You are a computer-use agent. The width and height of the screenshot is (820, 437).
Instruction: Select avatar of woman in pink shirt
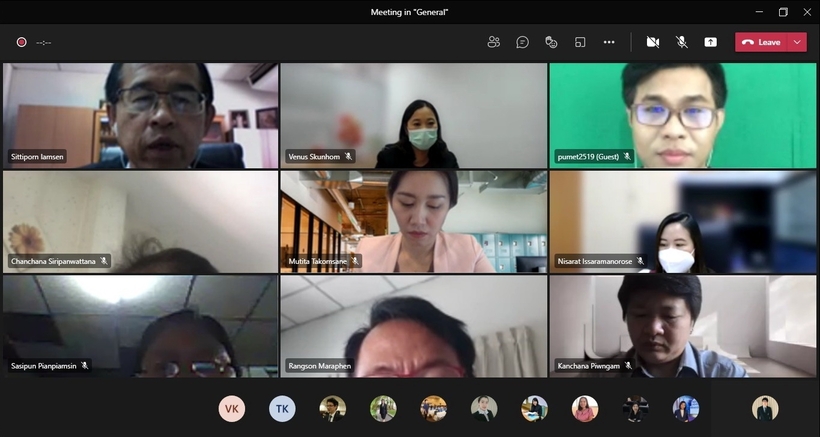pos(585,408)
